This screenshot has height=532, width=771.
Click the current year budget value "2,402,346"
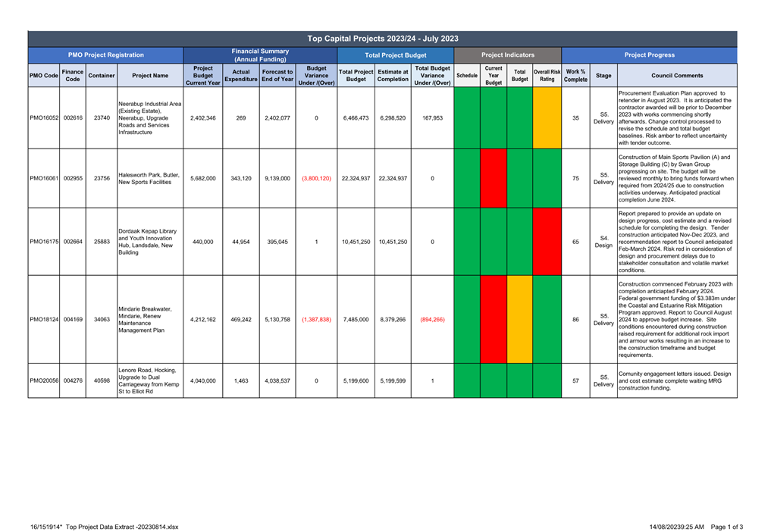202,118
